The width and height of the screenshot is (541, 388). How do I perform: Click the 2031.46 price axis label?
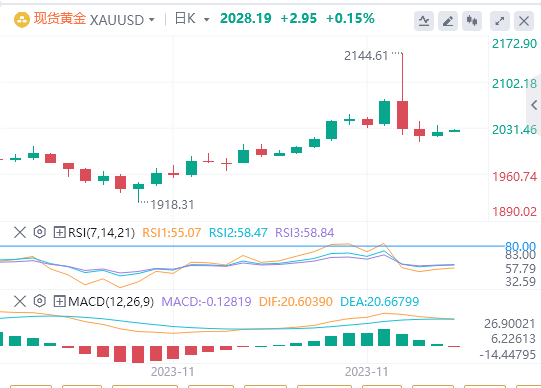(x=514, y=130)
